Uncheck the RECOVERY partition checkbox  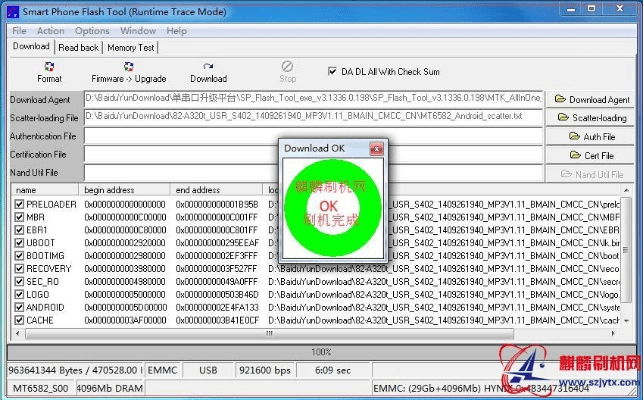(19, 268)
